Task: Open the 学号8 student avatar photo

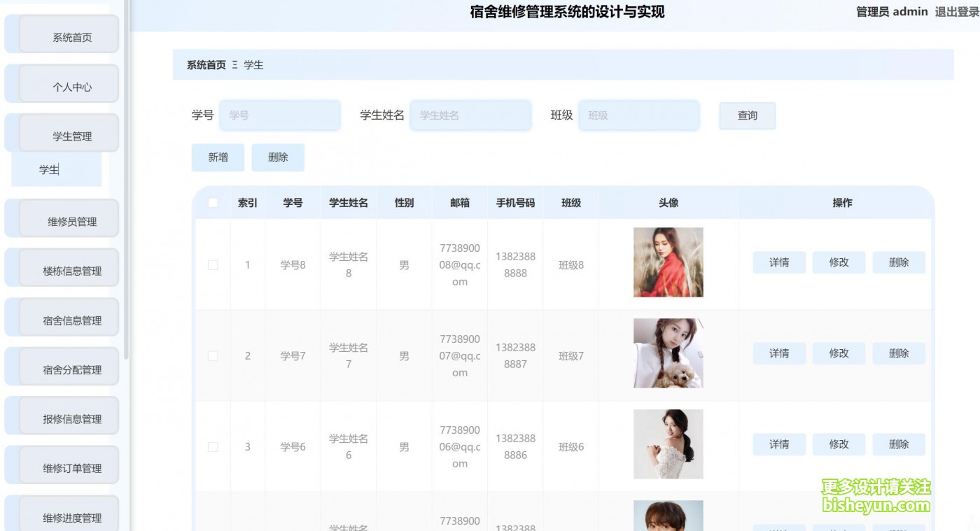Action: 668,262
